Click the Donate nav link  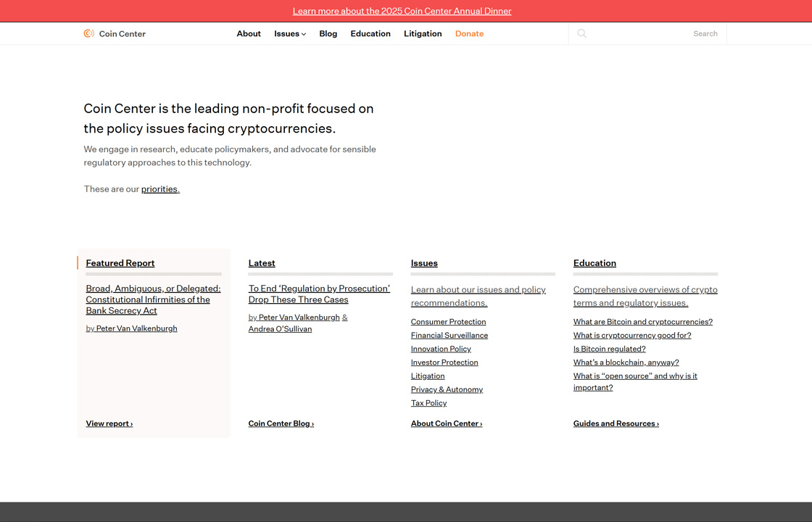(469, 33)
